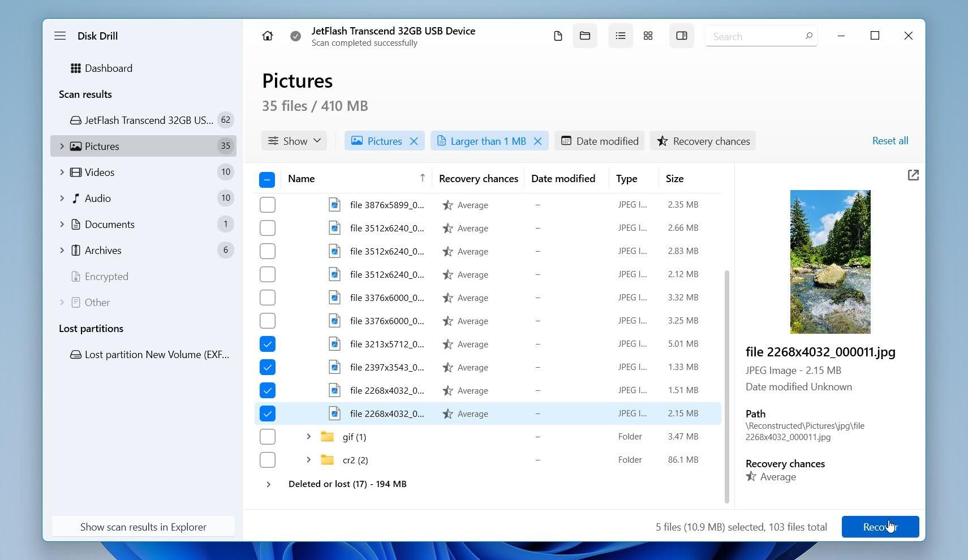
Task: Select Videos category in sidebar
Action: pos(143,172)
